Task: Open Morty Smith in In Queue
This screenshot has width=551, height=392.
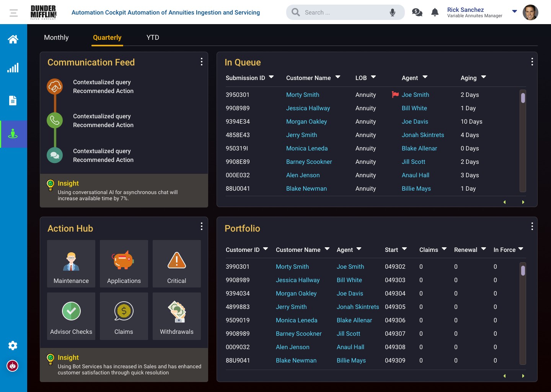Action: tap(303, 95)
